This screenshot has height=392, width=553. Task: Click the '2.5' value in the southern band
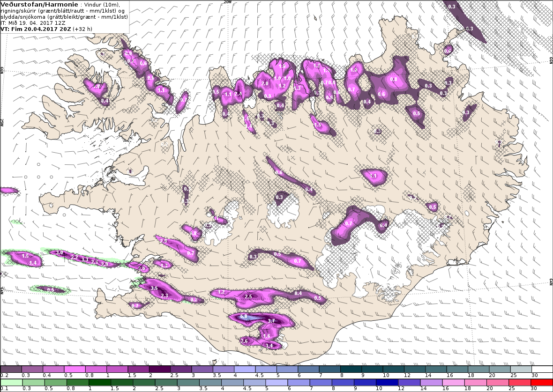point(248,296)
